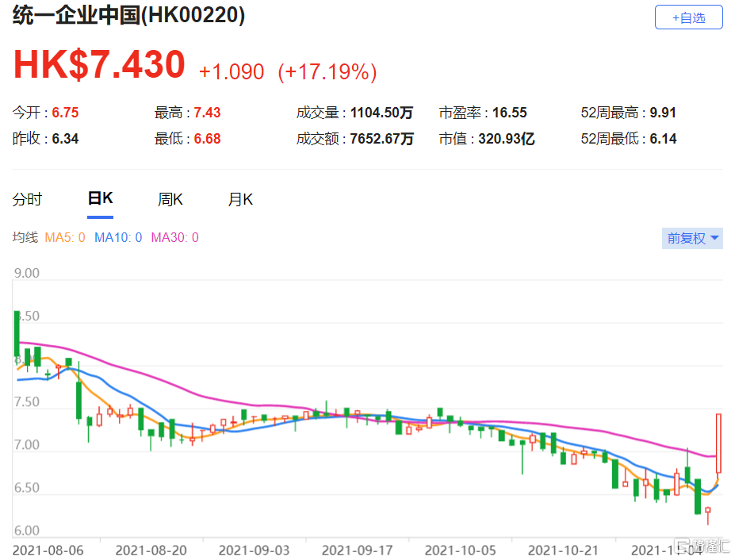Click 市盈率 P/E value 16.55

point(510,113)
